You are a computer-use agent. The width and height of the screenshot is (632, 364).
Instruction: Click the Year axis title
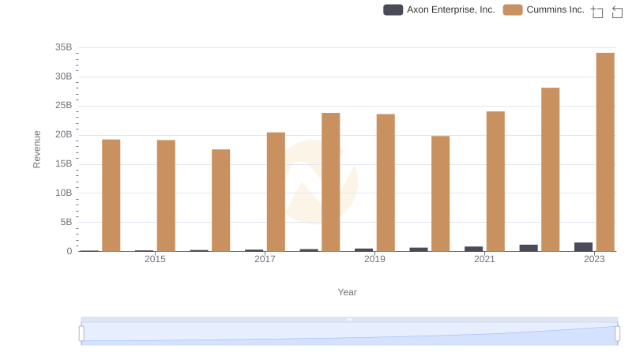[x=347, y=292]
